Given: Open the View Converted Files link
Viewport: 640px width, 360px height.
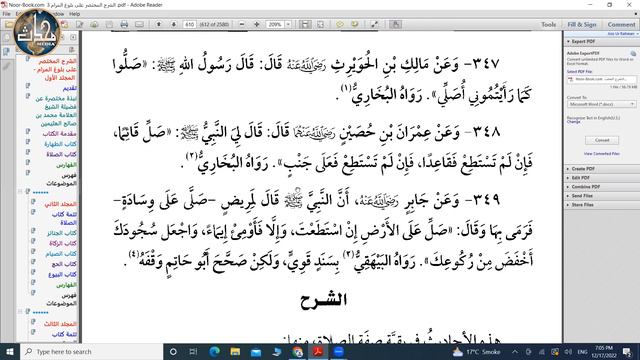Looking at the screenshot, I should (x=602, y=154).
